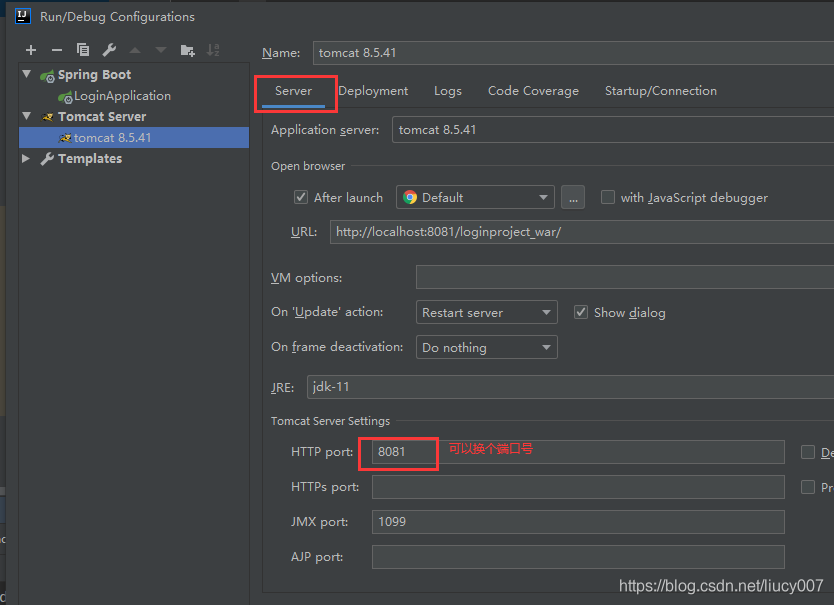The height and width of the screenshot is (605, 834).
Task: Click the IntelliJ logo in the title bar
Action: 23,16
